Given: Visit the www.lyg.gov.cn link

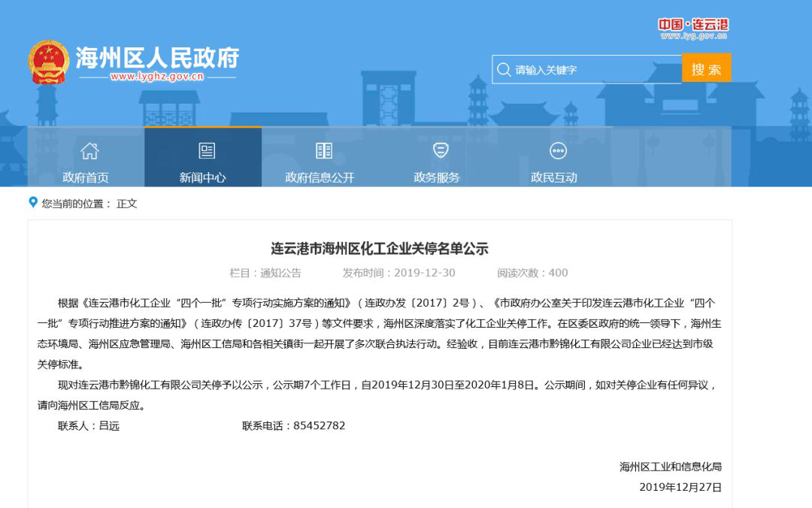Looking at the screenshot, I should click(693, 36).
